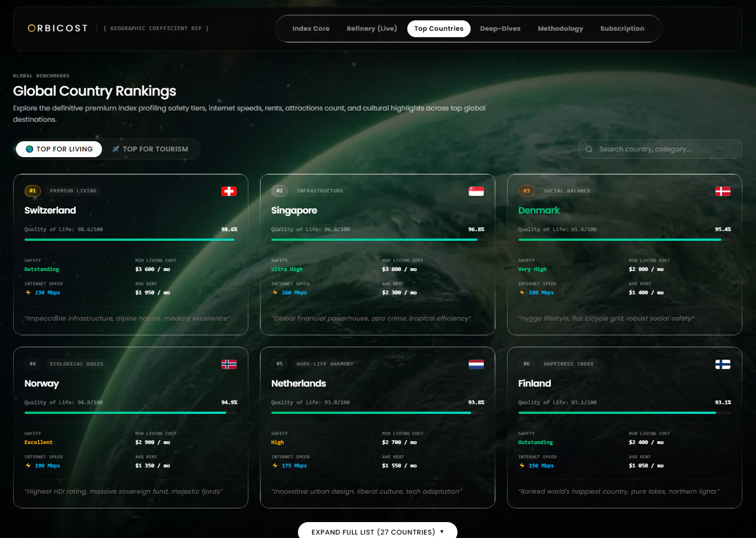Click the Norway flag icon

[x=229, y=364]
